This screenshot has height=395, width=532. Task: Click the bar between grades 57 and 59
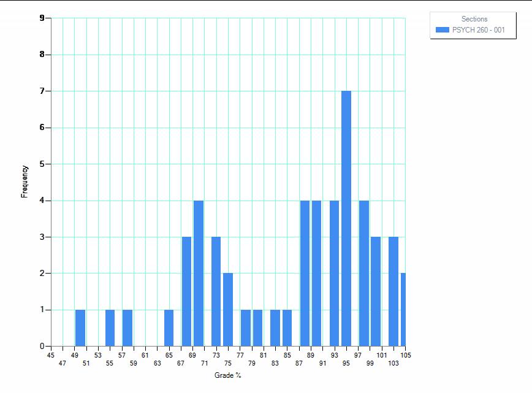click(127, 328)
